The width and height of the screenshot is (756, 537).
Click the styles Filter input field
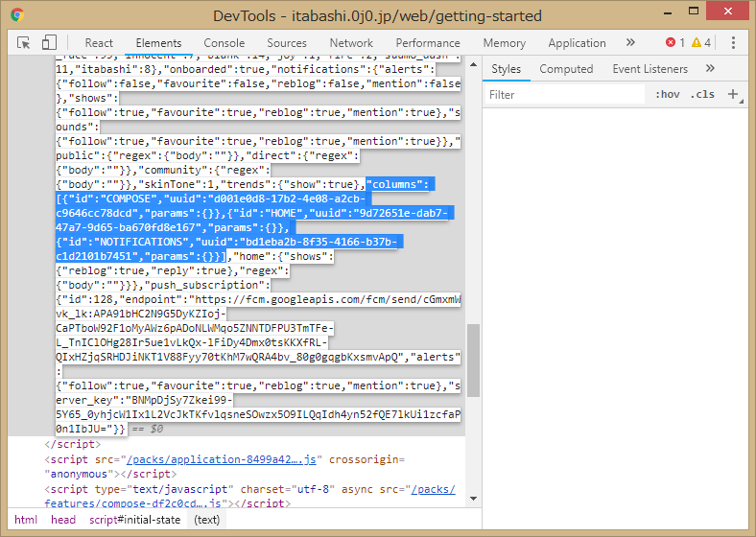[566, 94]
